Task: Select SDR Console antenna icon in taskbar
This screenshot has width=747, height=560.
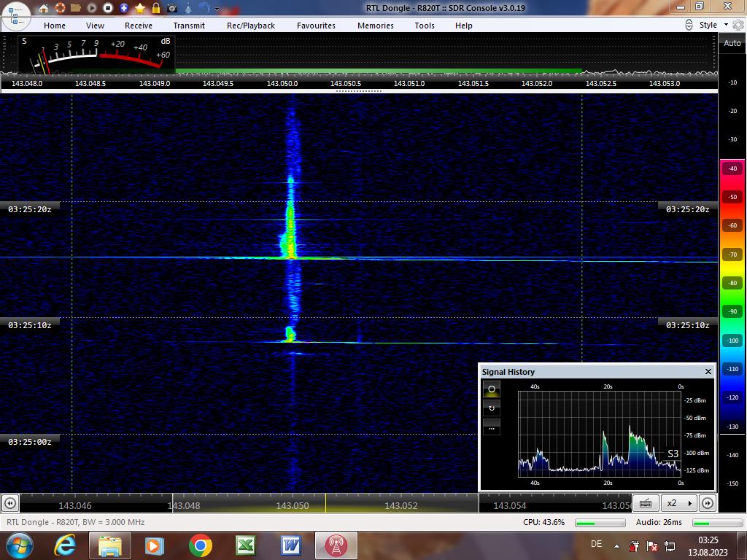Action: click(x=336, y=545)
